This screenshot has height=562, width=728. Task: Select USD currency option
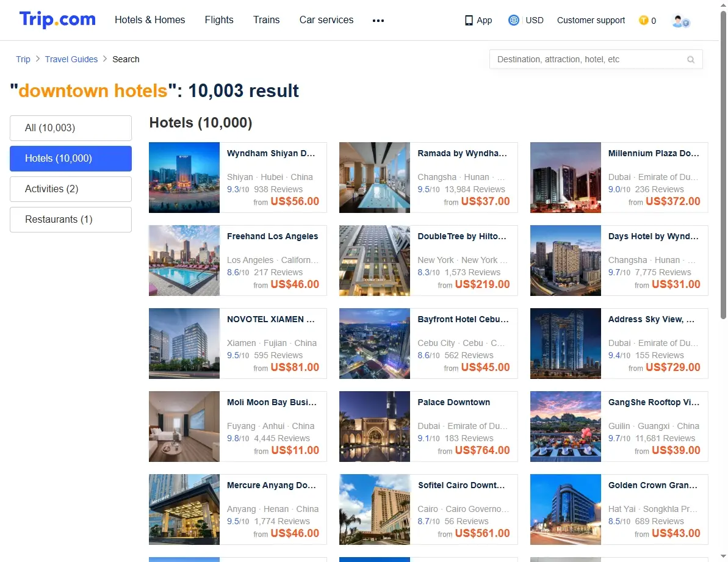[x=535, y=20]
